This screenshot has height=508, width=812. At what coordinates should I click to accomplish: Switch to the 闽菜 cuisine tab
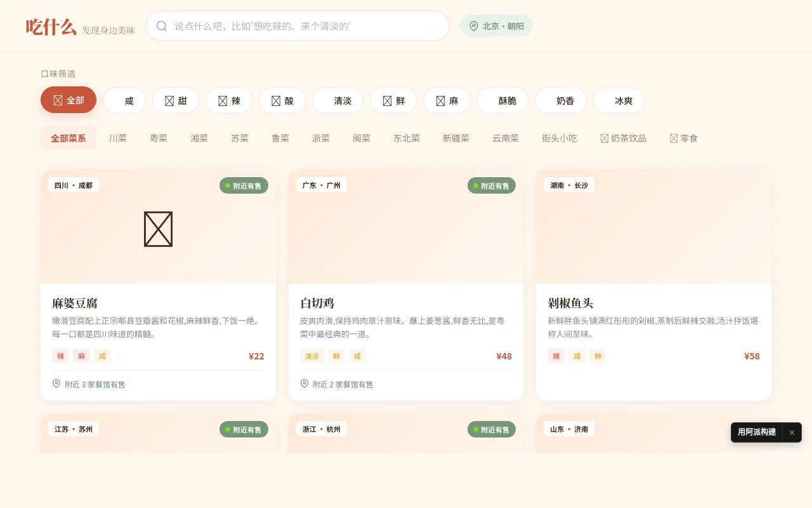pos(362,138)
